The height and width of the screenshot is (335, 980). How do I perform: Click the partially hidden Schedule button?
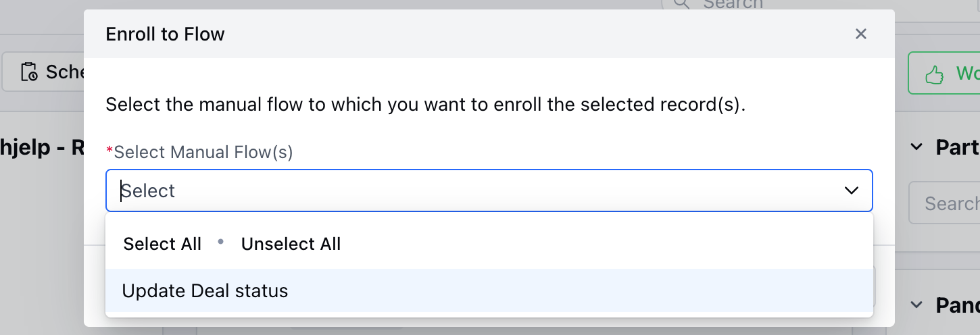43,72
